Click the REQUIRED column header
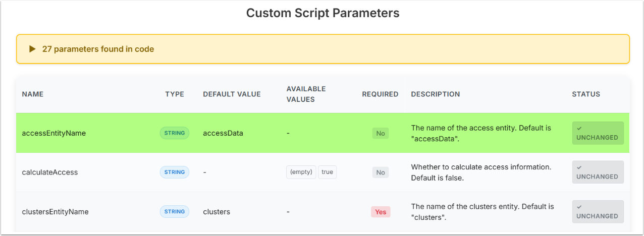 pyautogui.click(x=380, y=94)
